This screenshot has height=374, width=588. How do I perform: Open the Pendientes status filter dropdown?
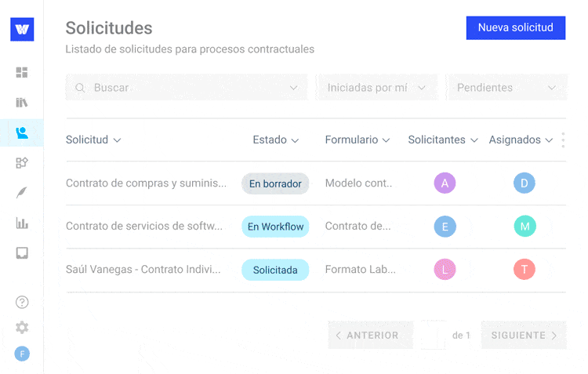(x=506, y=87)
